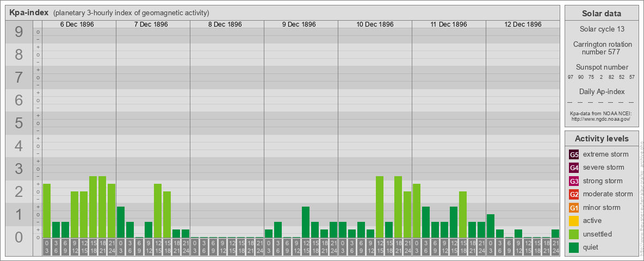The image size is (644, 261).
Task: Click the Kp scale number 5
Action: coord(19,123)
